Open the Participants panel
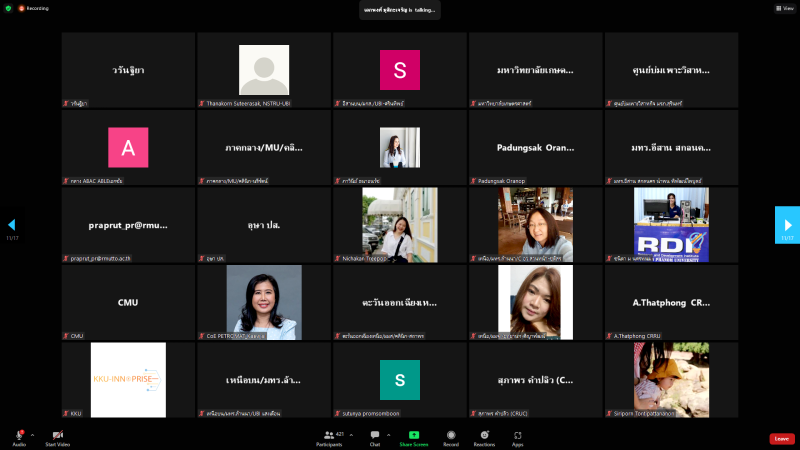Image resolution: width=800 pixels, height=450 pixels. click(329, 435)
